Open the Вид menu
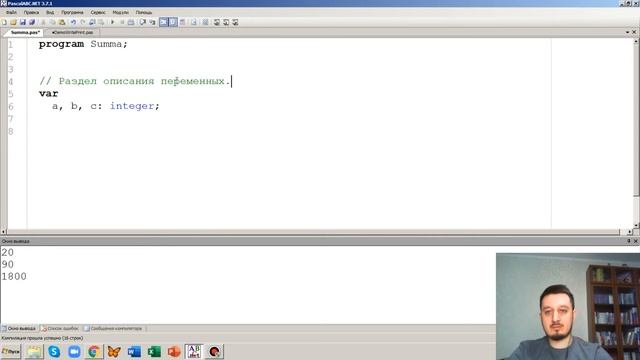The image size is (640, 360). click(x=50, y=13)
